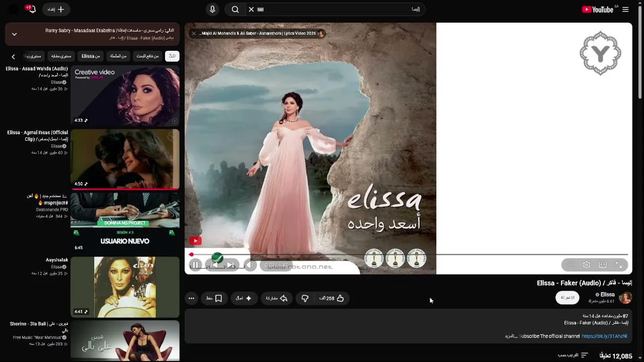Open the Elissa channel avatar below the video
The image size is (644, 362).
[625, 298]
